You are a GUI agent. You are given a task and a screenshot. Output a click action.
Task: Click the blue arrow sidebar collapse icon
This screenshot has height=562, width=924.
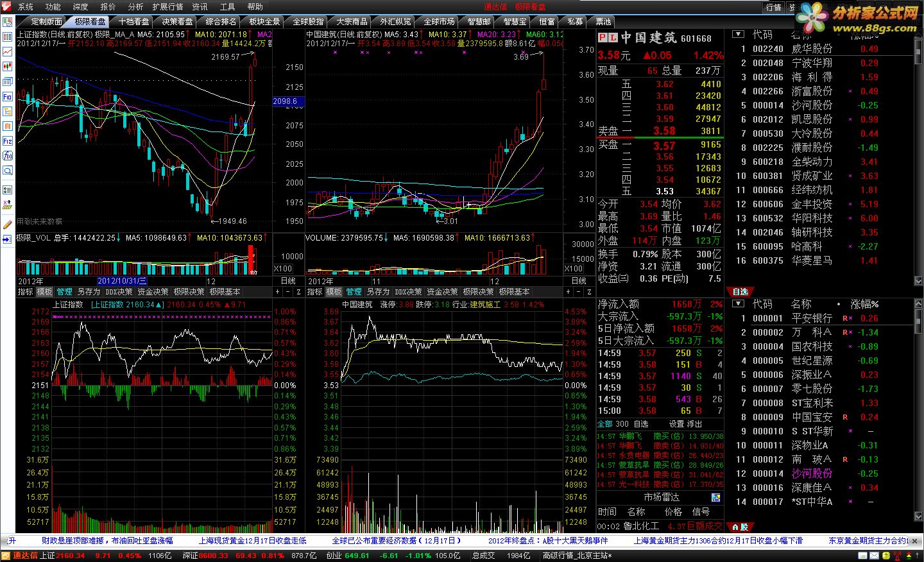[7, 239]
